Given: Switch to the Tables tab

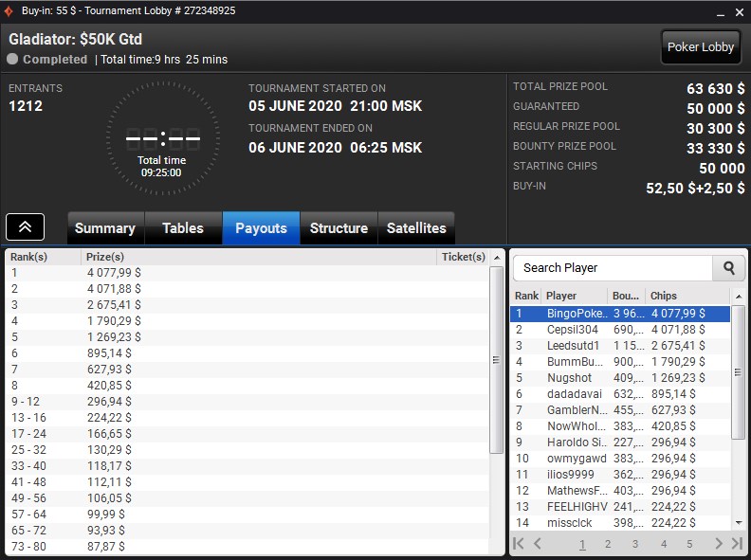Looking at the screenshot, I should pyautogui.click(x=182, y=228).
